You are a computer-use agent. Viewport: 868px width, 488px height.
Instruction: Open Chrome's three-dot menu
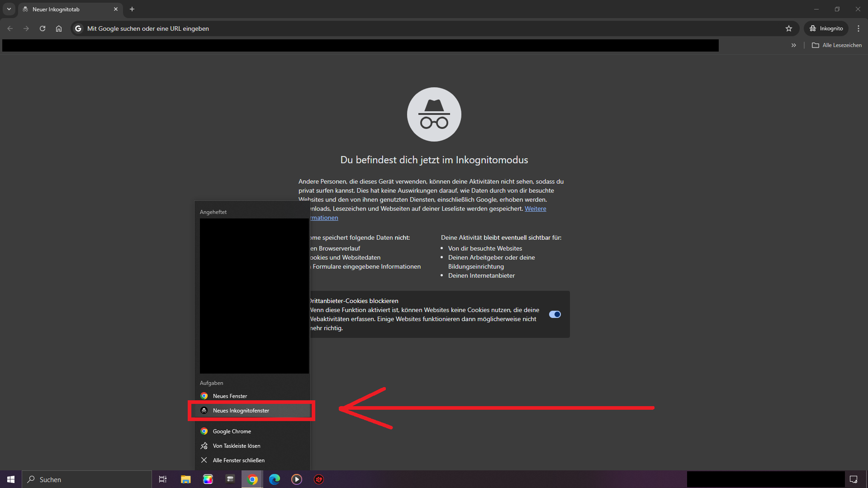pyautogui.click(x=858, y=28)
